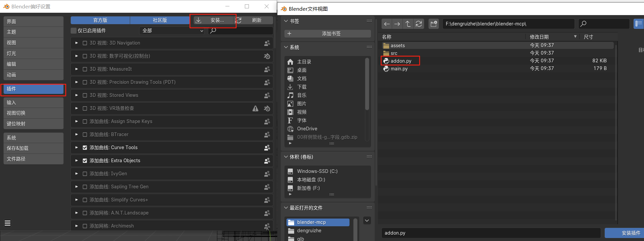Click file path field

pos(508,24)
